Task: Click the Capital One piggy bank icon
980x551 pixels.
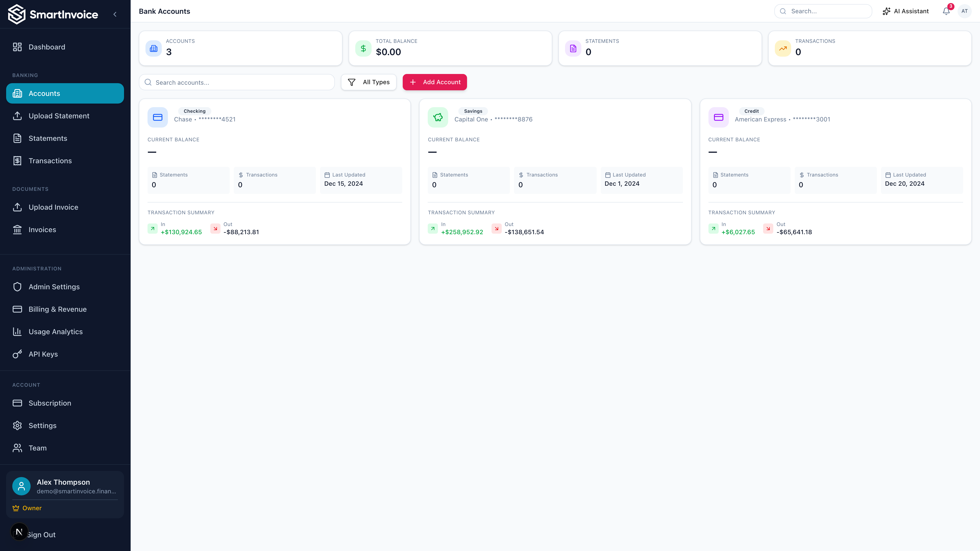Action: point(438,117)
